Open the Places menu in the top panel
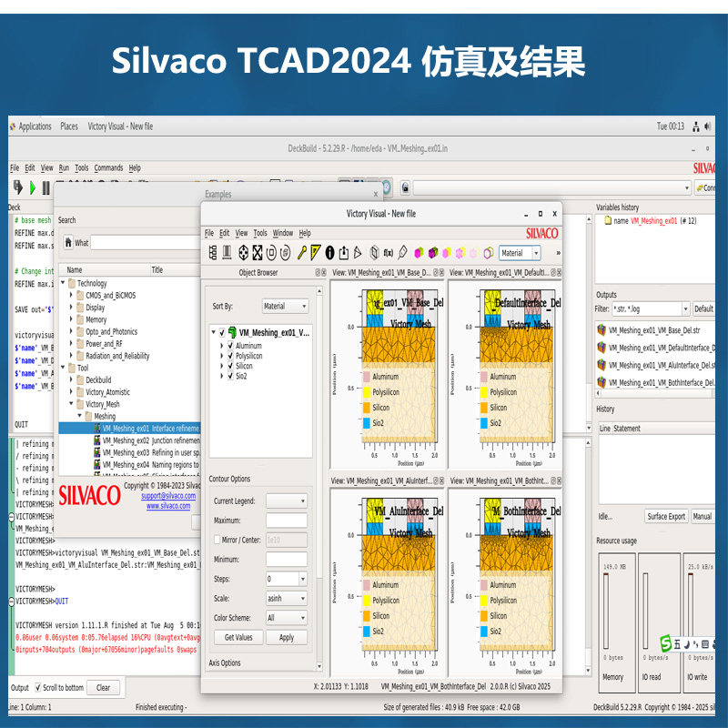 coord(69,126)
